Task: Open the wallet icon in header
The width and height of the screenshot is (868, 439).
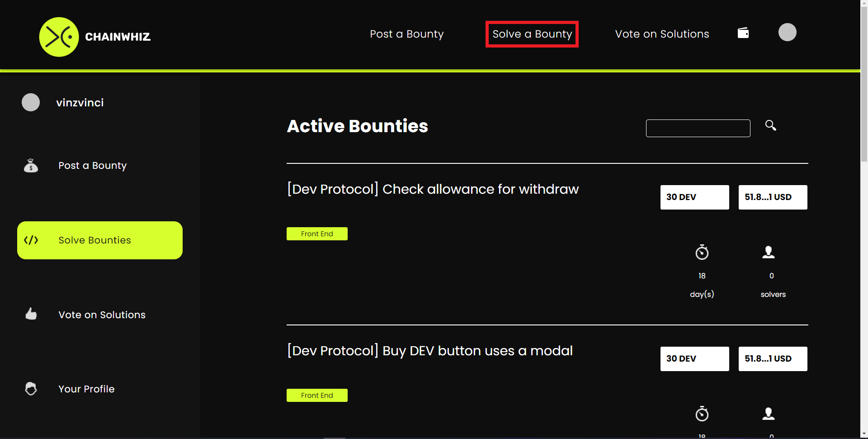Action: (x=743, y=33)
